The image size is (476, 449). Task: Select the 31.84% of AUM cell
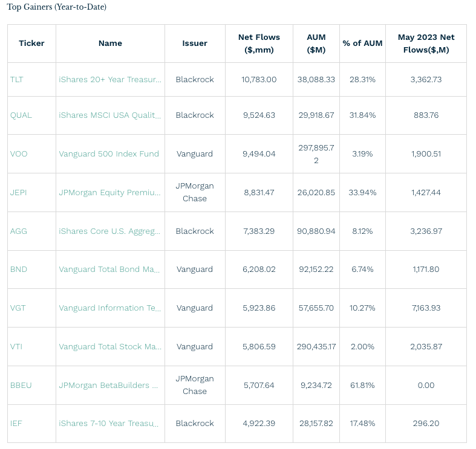coord(362,115)
